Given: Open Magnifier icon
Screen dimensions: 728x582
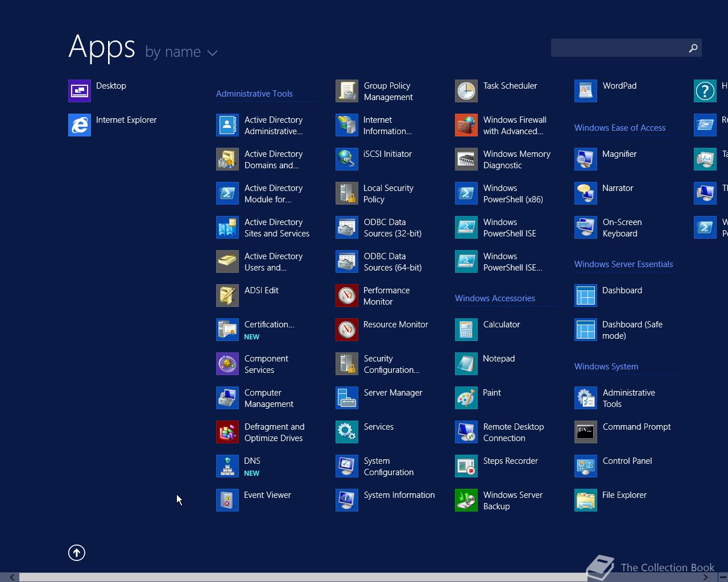Looking at the screenshot, I should tap(586, 159).
